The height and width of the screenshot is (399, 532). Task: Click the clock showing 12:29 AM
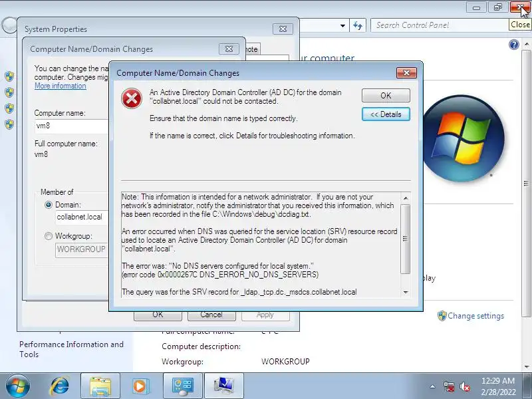coord(498,380)
